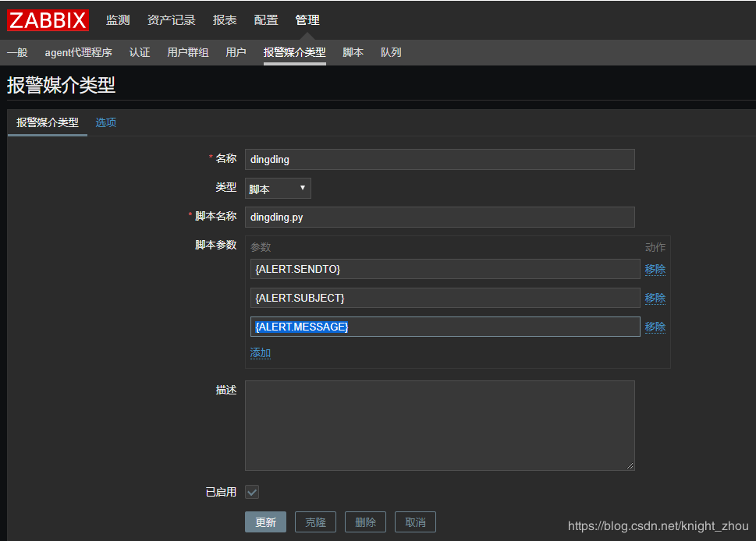Open the 配置 menu
The image size is (756, 541).
[266, 20]
